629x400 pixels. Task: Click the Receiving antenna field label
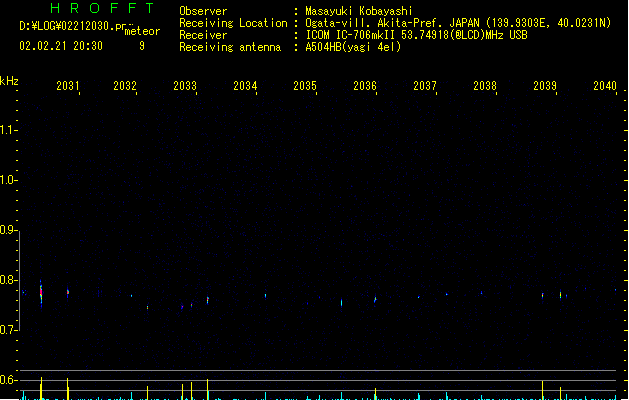point(230,47)
